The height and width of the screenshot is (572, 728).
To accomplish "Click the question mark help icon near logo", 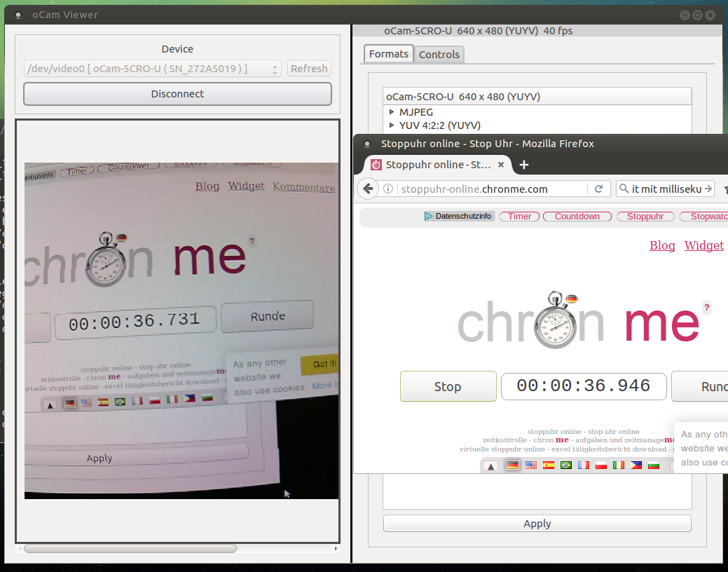I will coord(707,307).
